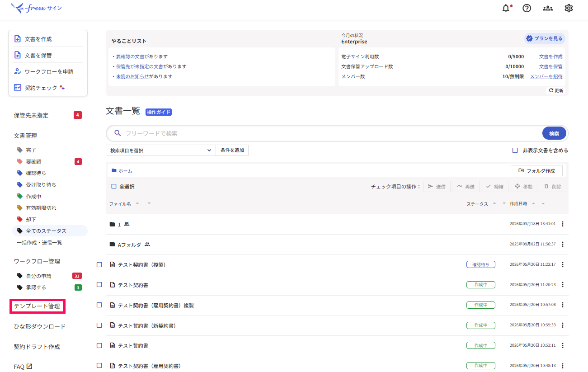The width and height of the screenshot is (588, 372).
Task: Open 保管先未指定 in sidebar
Action: pyautogui.click(x=31, y=115)
